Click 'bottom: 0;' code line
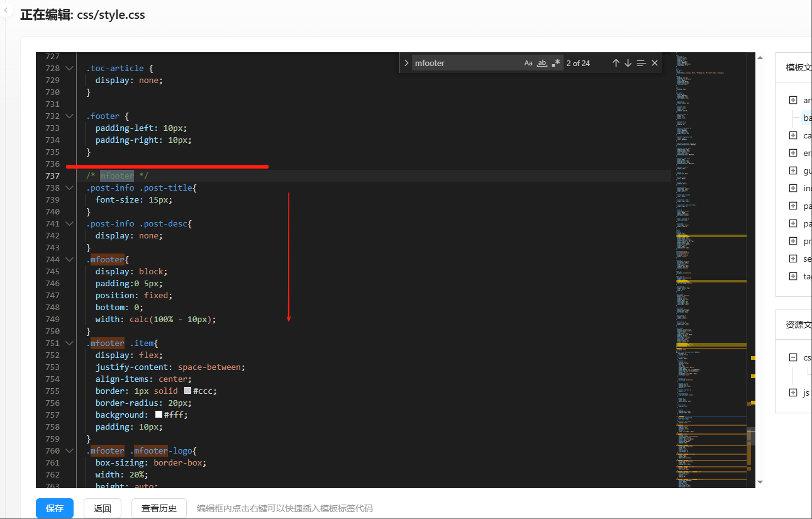The width and height of the screenshot is (812, 519). (x=120, y=307)
